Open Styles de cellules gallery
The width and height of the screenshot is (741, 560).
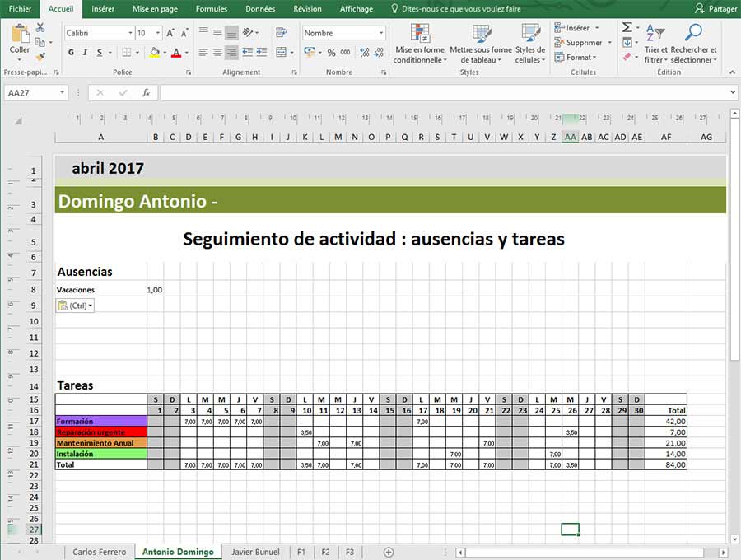(x=530, y=44)
